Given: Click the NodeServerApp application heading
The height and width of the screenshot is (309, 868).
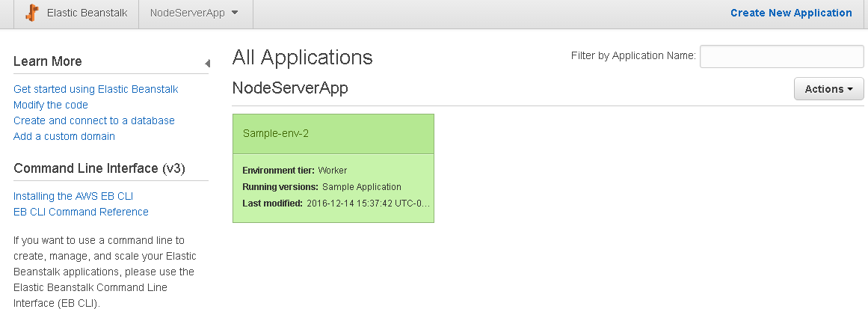Looking at the screenshot, I should click(290, 88).
